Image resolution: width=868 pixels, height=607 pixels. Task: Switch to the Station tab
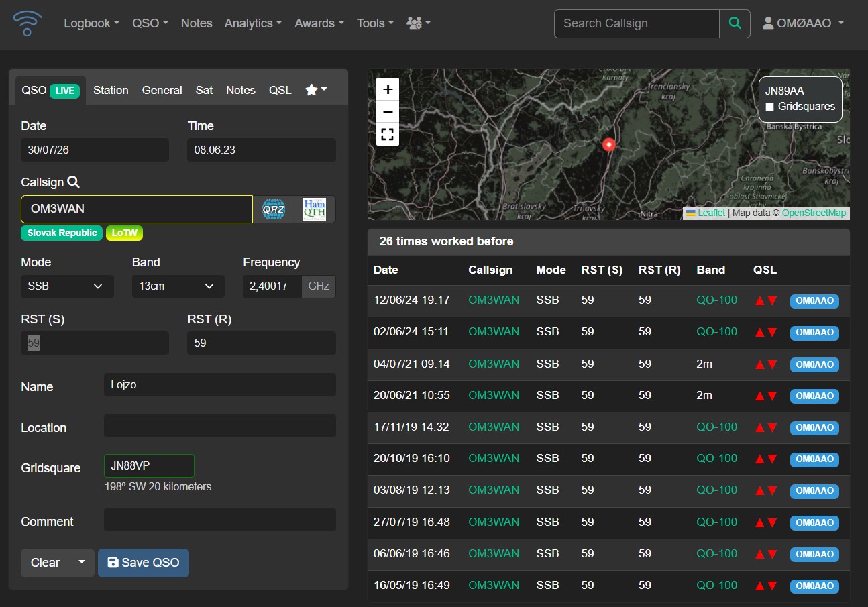(111, 90)
